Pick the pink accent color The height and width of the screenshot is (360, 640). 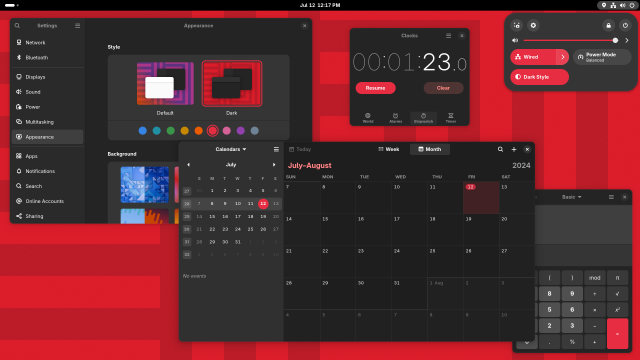point(227,131)
